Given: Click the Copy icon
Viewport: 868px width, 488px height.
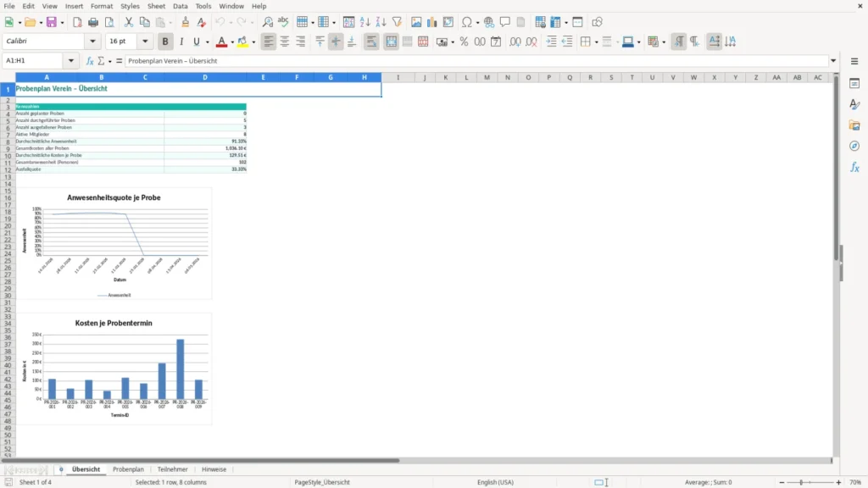Looking at the screenshot, I should (x=144, y=22).
